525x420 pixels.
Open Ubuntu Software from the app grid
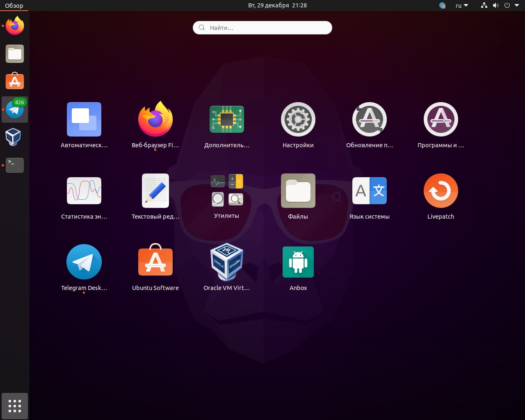click(155, 268)
